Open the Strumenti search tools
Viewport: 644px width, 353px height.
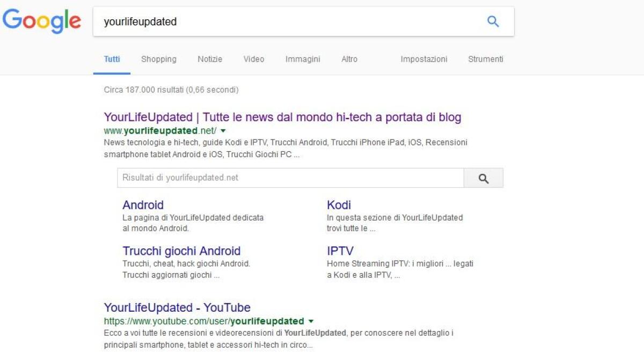click(x=485, y=59)
